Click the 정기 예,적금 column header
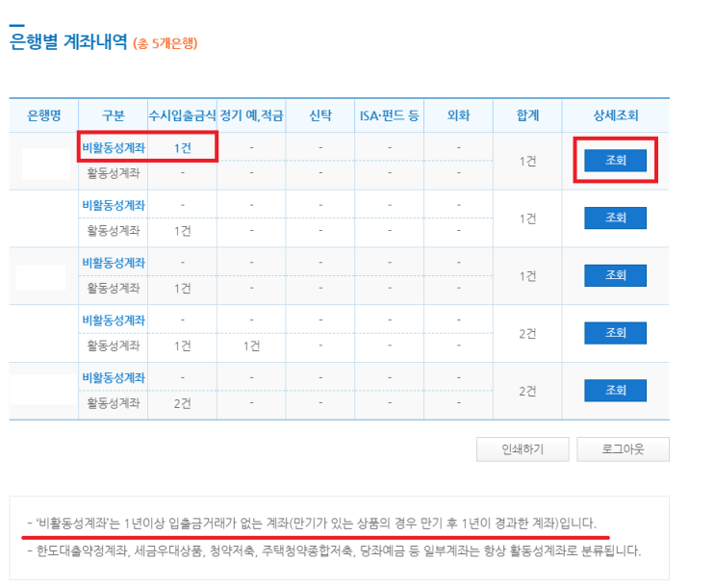Viewport: 715px width, 588px height. [251, 115]
